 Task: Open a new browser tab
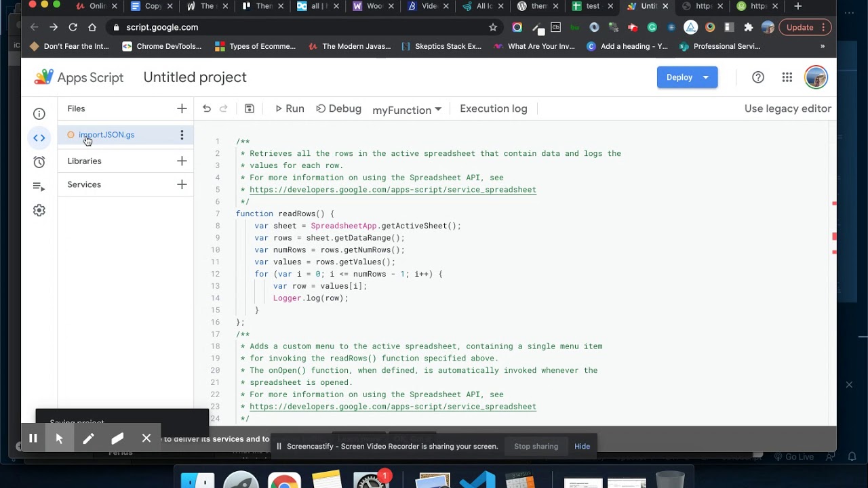pyautogui.click(x=798, y=6)
